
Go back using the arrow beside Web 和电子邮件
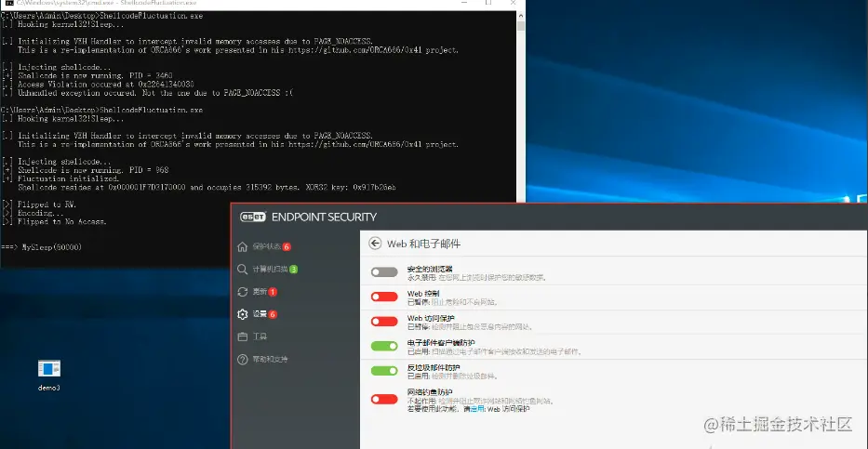(375, 244)
